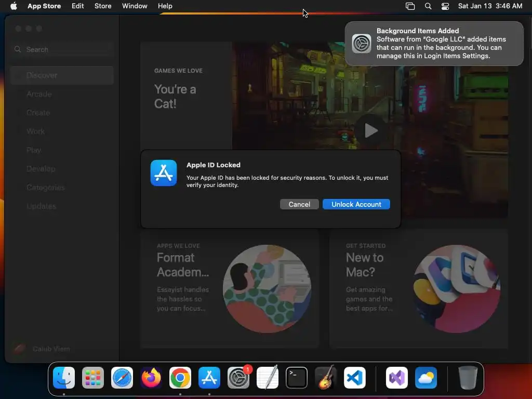
Task: Click Essayist illustration thumbnail
Action: pyautogui.click(x=267, y=289)
